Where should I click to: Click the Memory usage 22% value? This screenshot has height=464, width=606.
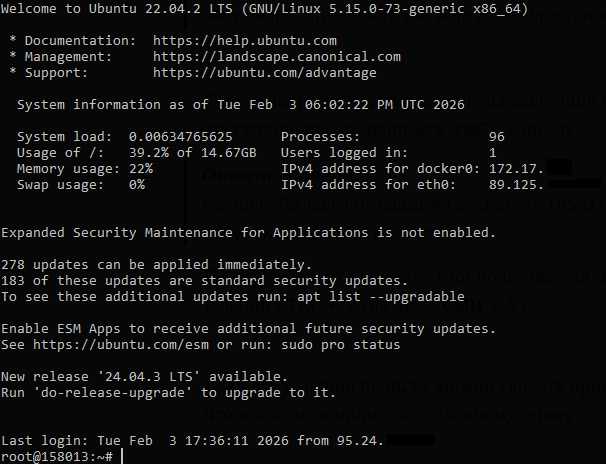tap(140, 169)
